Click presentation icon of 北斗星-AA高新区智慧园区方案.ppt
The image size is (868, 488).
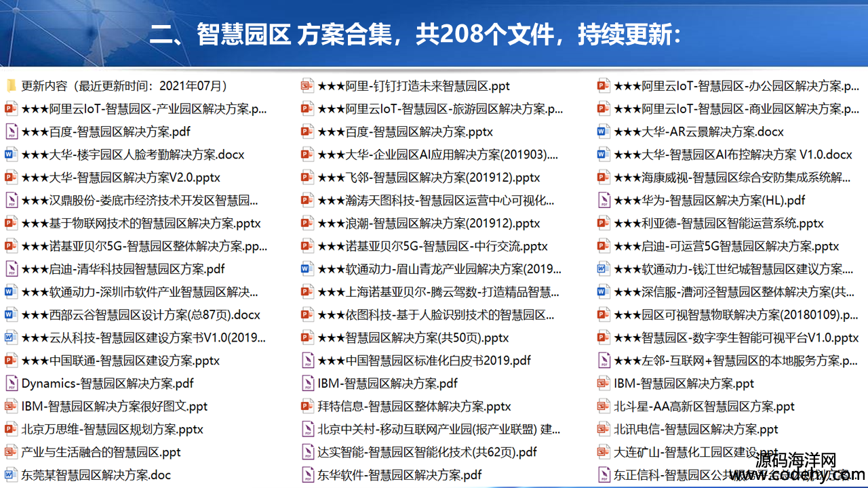click(604, 407)
